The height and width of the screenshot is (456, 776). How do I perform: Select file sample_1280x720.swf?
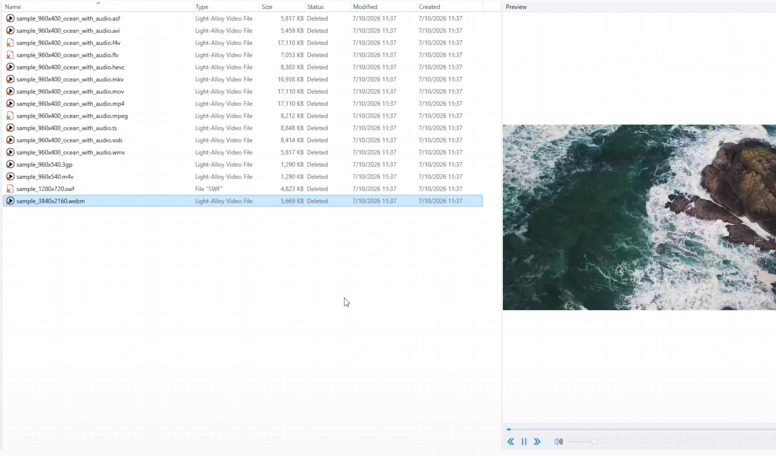(45, 189)
